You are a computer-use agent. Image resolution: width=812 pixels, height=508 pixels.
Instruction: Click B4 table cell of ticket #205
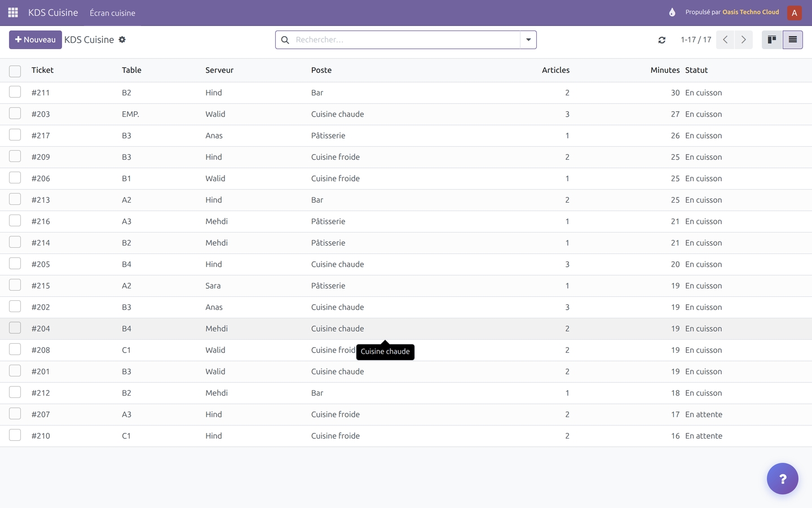[126, 264]
